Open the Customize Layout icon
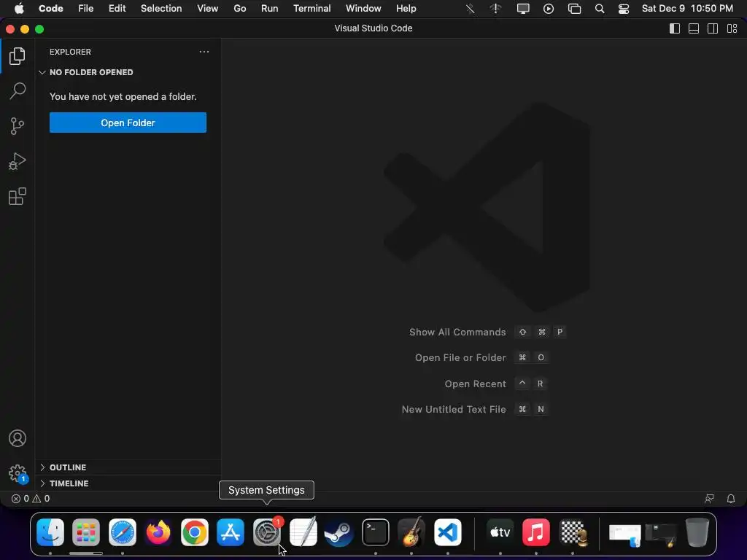747x560 pixels. click(732, 28)
